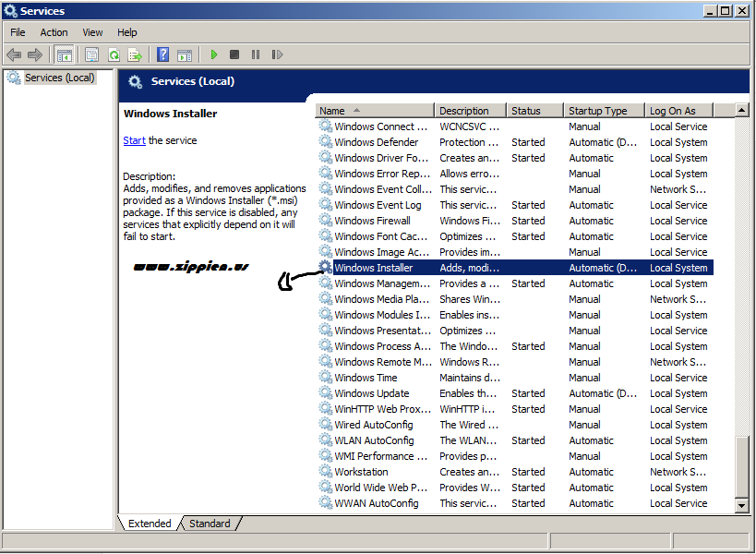Click 'WCNCSVC ...' description cell

pos(469,126)
